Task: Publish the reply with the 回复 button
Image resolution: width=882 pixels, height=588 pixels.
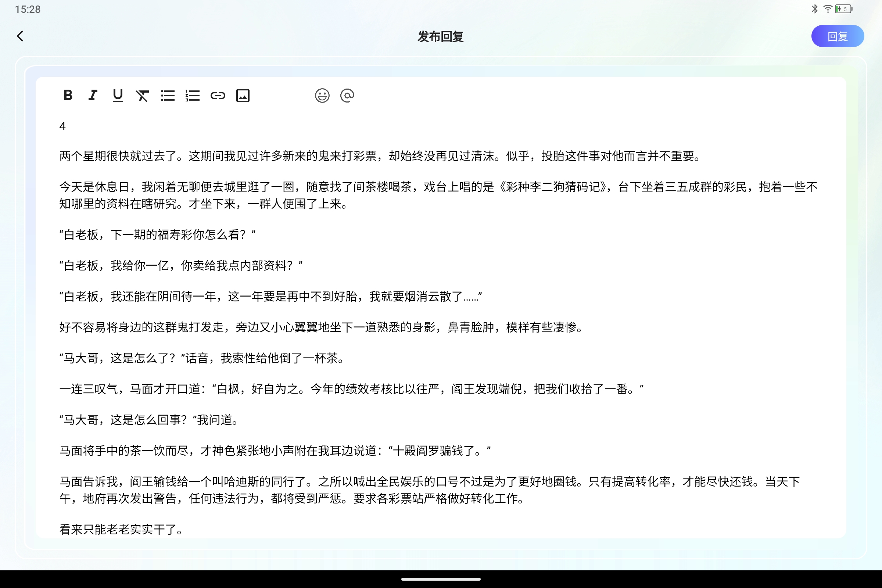Action: (838, 36)
